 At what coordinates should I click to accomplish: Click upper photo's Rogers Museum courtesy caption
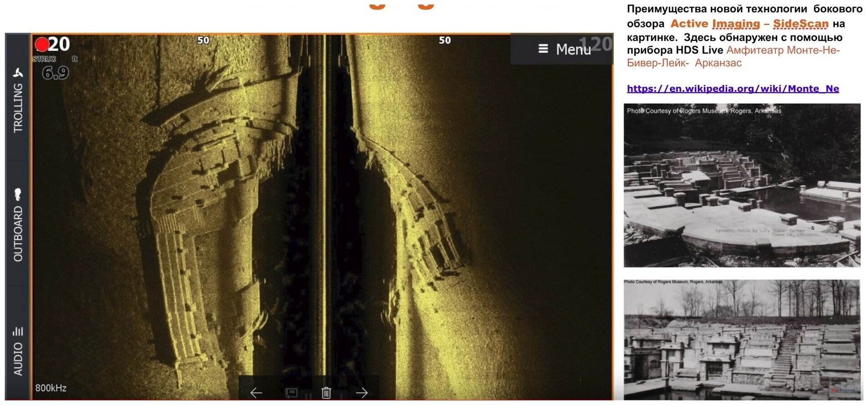[704, 111]
